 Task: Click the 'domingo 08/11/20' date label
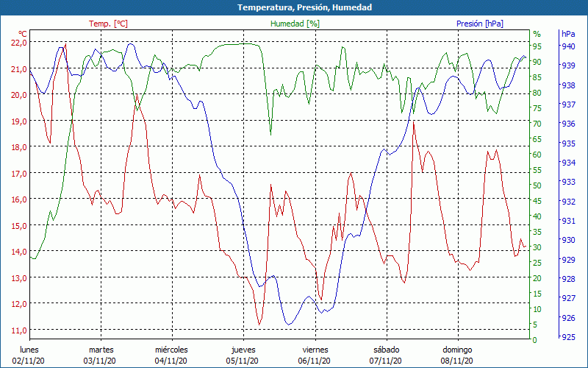pos(457,355)
